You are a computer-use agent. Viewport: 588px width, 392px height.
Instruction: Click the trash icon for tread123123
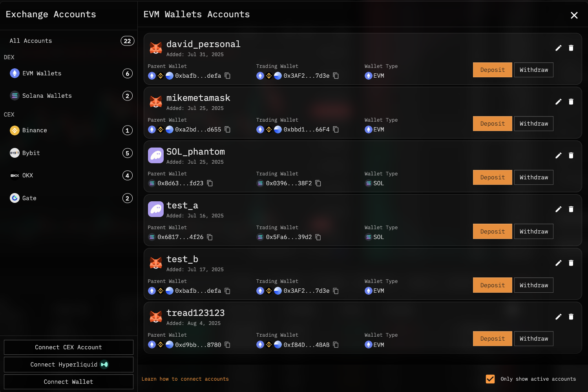tap(571, 317)
